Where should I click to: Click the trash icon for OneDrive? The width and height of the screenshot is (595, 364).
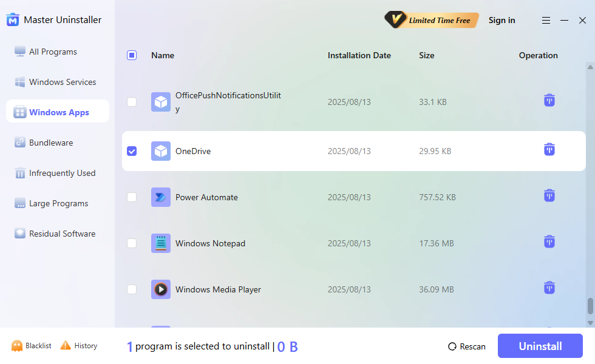point(549,149)
